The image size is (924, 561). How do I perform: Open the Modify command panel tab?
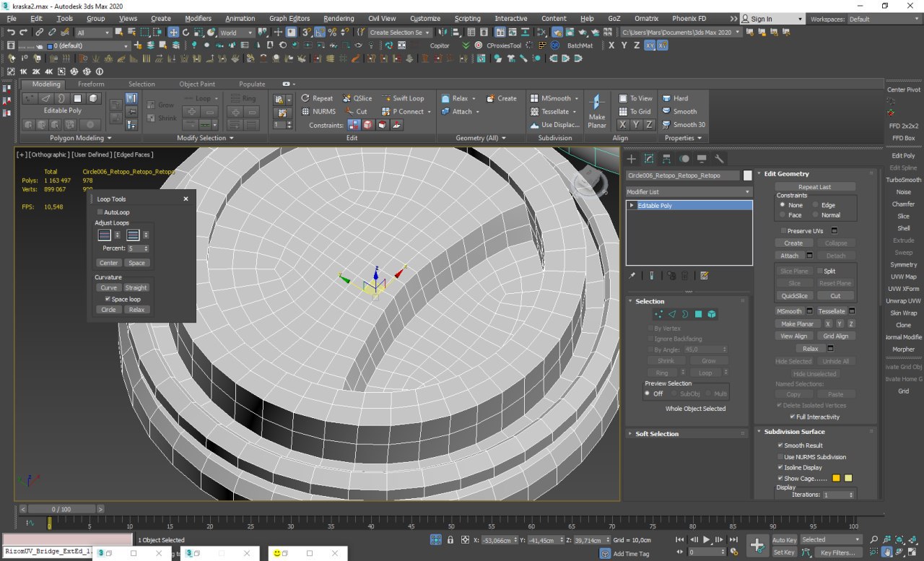coord(649,159)
